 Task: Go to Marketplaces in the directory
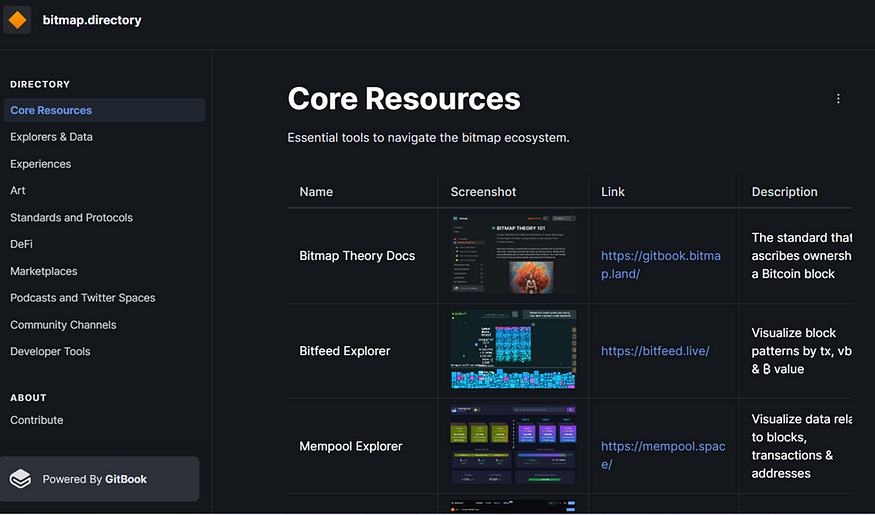pyautogui.click(x=44, y=271)
